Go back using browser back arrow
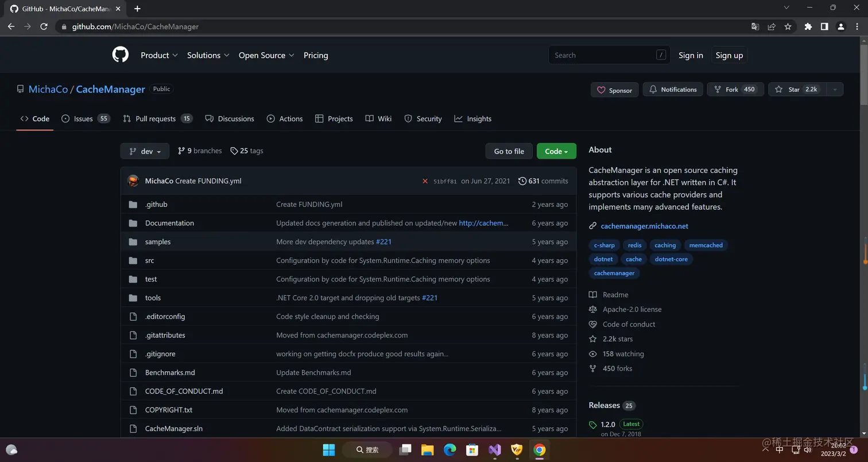 tap(11, 26)
